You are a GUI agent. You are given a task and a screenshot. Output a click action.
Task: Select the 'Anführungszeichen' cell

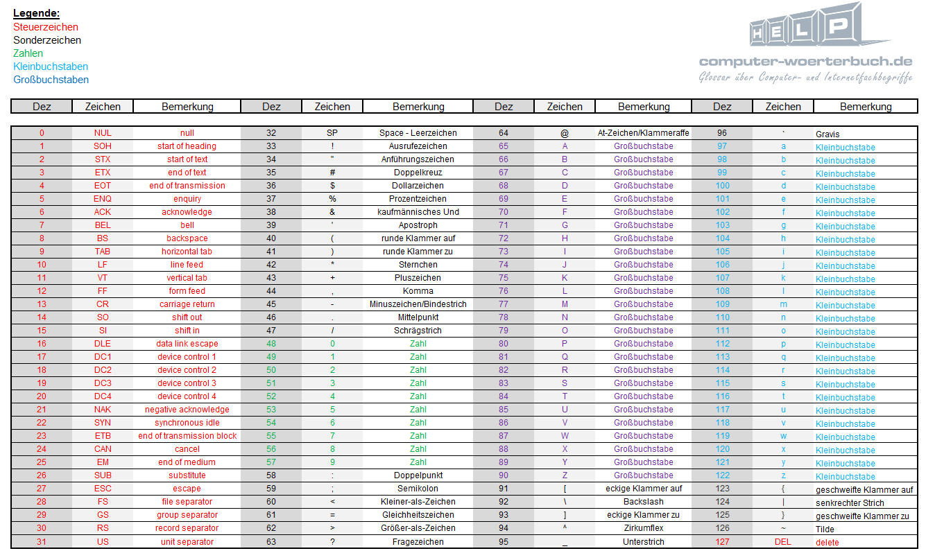(418, 159)
